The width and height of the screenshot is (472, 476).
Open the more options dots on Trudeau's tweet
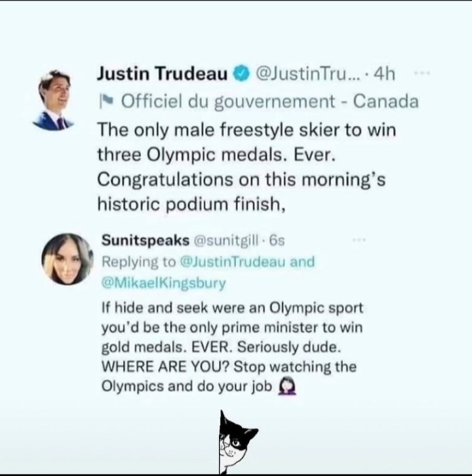tap(422, 73)
